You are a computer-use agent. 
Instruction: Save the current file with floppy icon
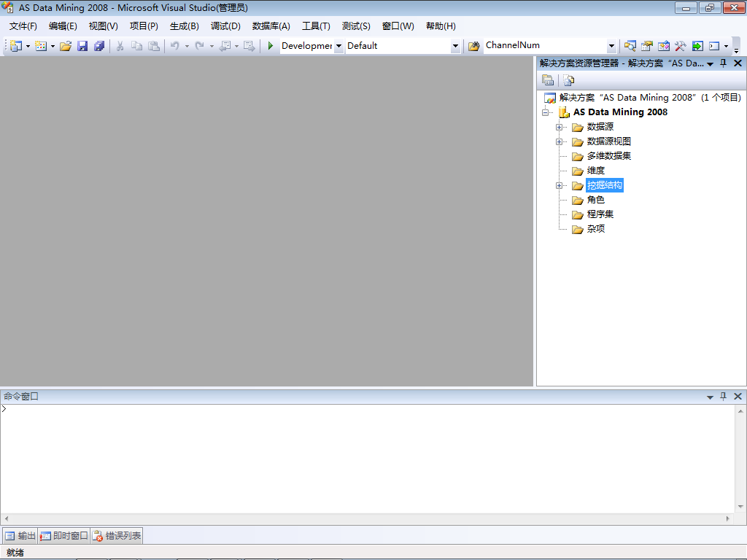click(82, 46)
